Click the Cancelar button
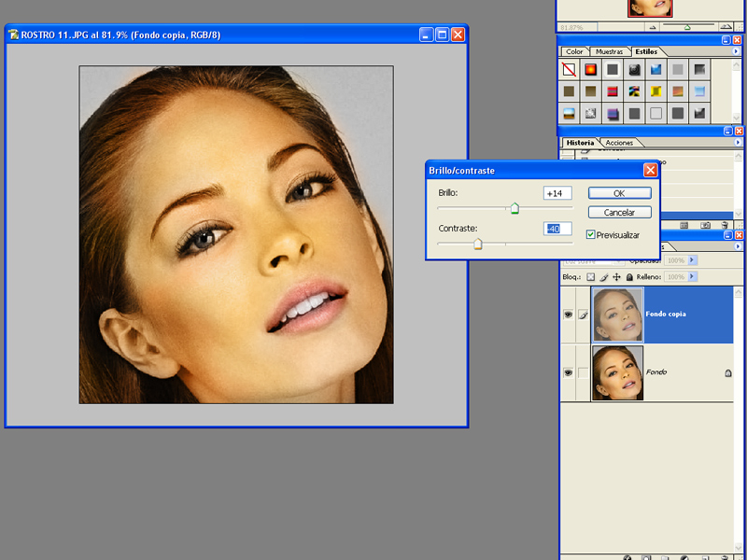 pyautogui.click(x=619, y=213)
